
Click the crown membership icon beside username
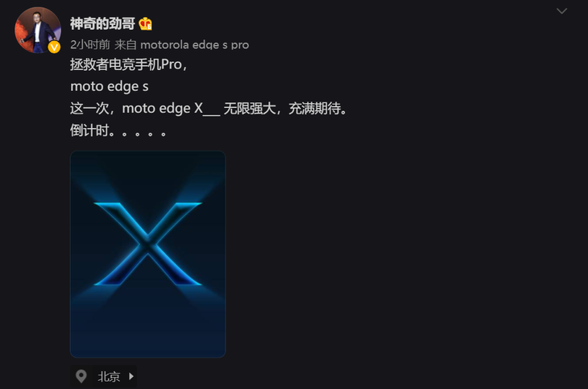[x=146, y=24]
